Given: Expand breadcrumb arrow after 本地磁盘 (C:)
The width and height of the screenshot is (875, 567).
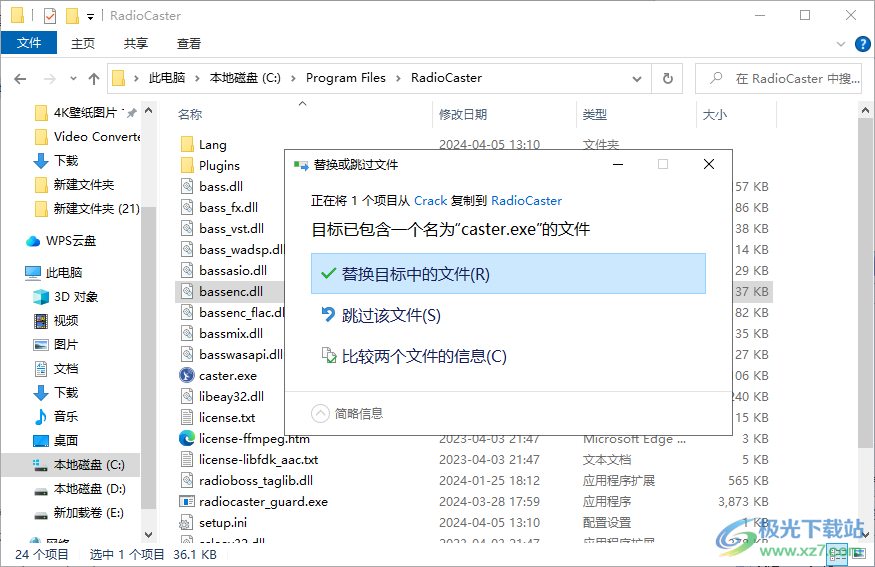Looking at the screenshot, I should [x=293, y=79].
